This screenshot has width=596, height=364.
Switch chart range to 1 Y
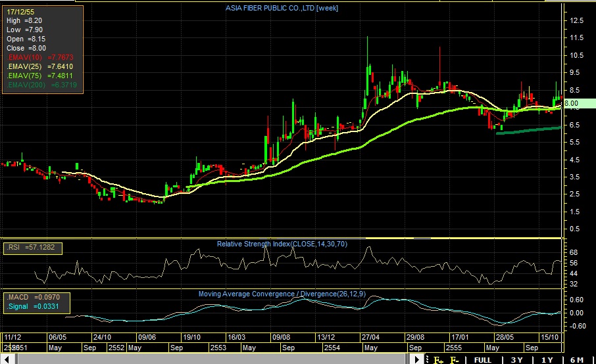coord(547,359)
